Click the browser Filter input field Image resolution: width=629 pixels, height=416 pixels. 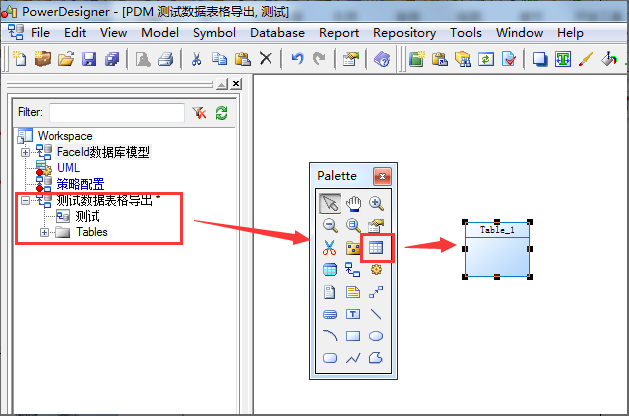tap(117, 113)
